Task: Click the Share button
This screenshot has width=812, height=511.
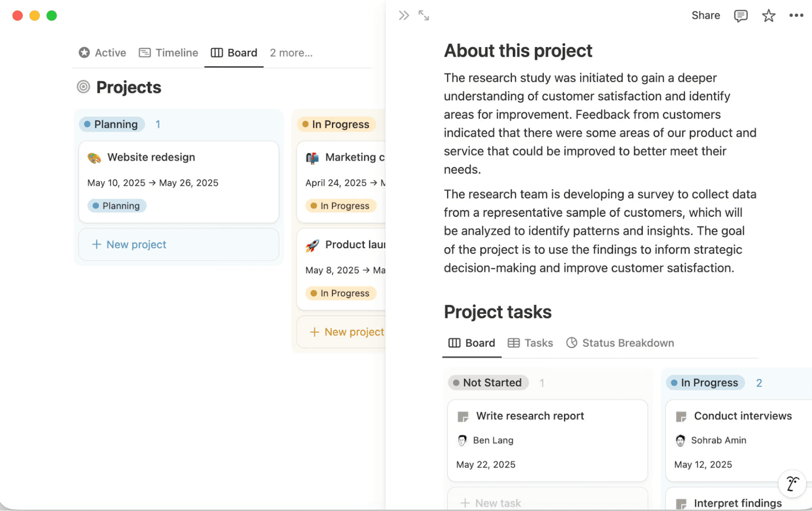Action: pyautogui.click(x=706, y=15)
